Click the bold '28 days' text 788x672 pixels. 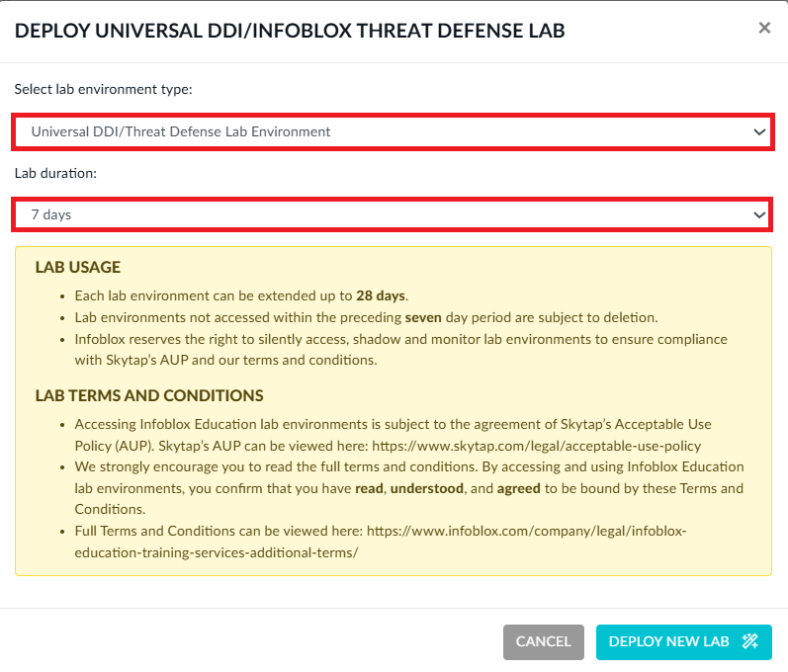click(381, 295)
